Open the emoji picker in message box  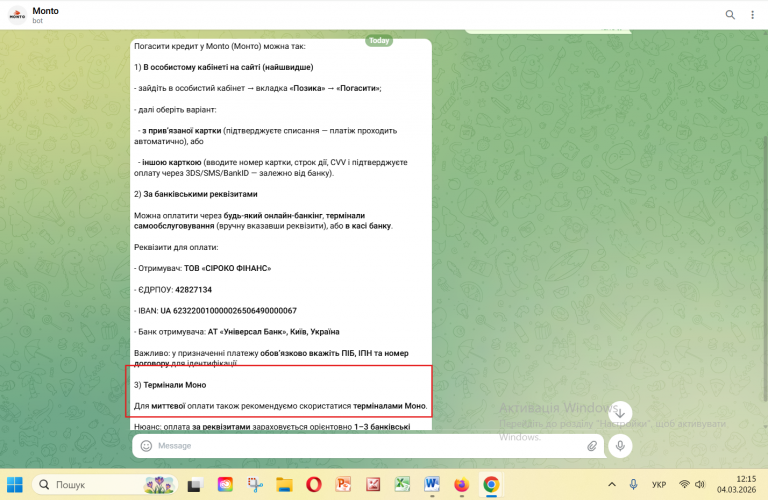click(146, 446)
